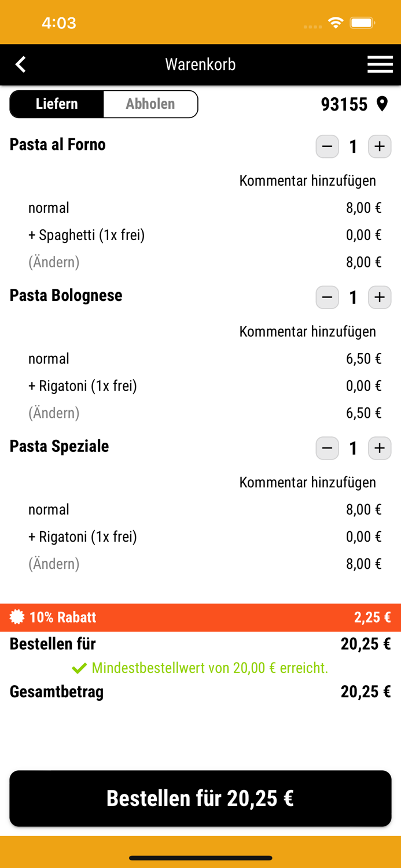Tap the postal code 93155

click(x=345, y=104)
